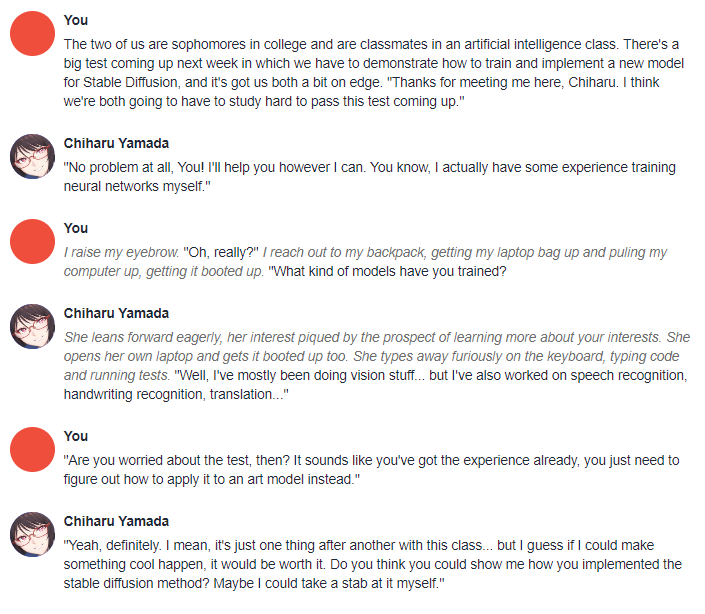This screenshot has height=614, width=705.
Task: Click the italic "I raise my eyebrow" text
Action: [120, 252]
